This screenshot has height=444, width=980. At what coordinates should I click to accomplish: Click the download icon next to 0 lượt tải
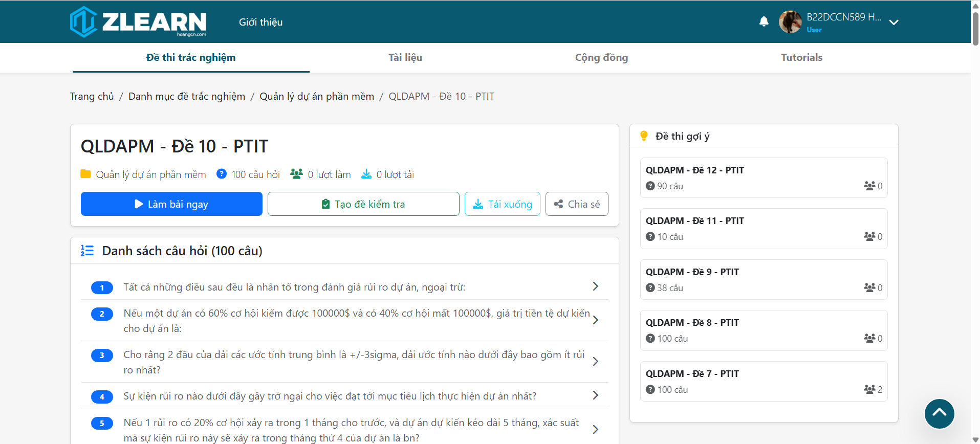[366, 174]
